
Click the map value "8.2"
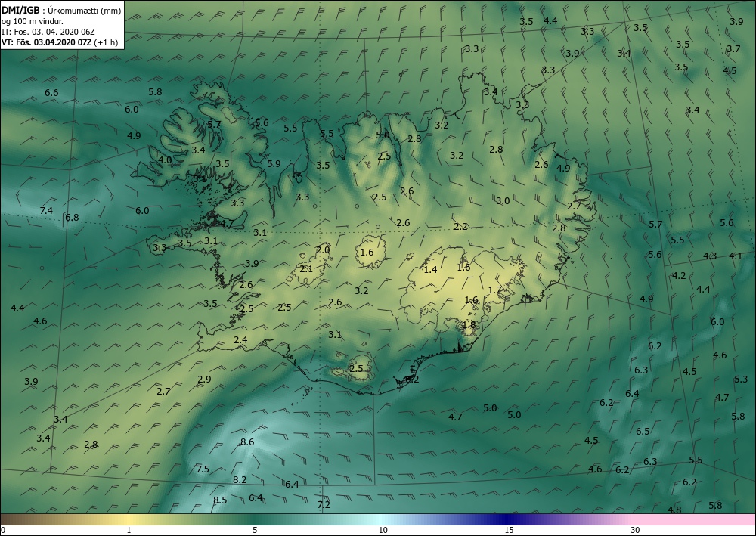(240, 479)
